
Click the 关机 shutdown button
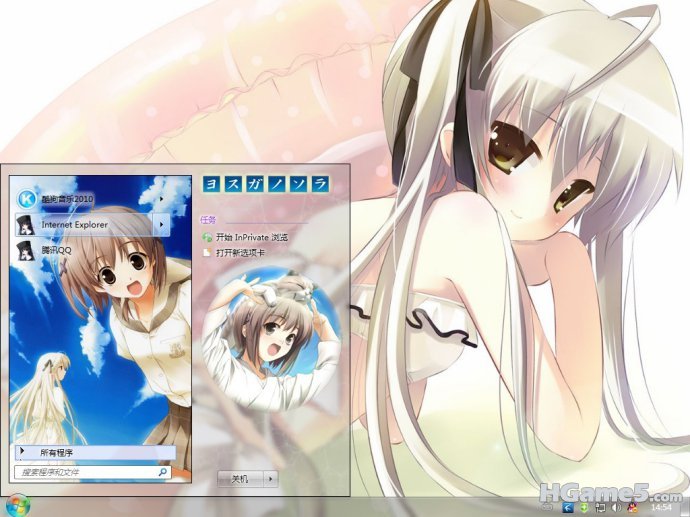pyautogui.click(x=241, y=479)
